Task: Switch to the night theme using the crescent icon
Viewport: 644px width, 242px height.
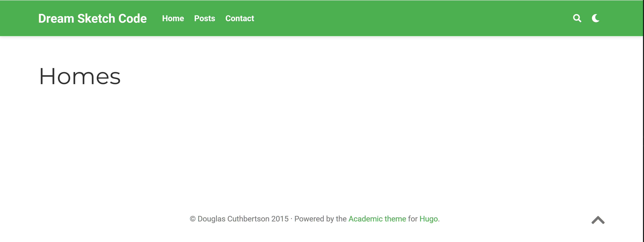Action: (595, 18)
